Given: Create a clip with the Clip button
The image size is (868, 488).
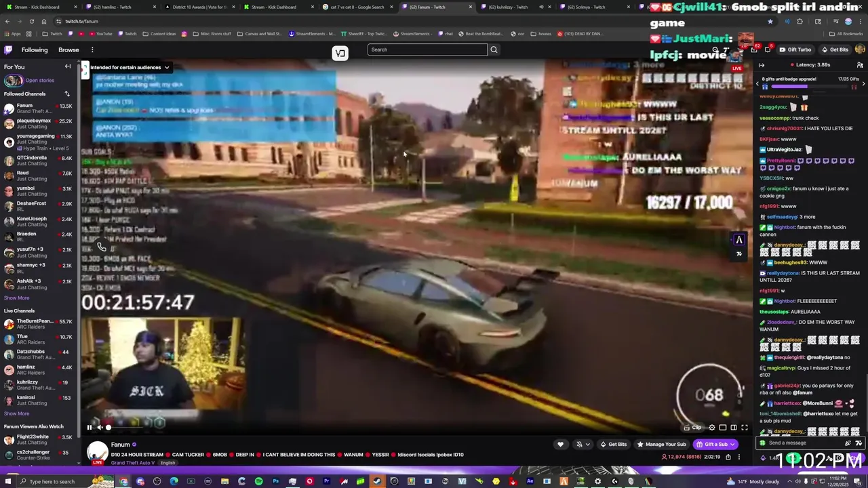Looking at the screenshot, I should [x=692, y=428].
